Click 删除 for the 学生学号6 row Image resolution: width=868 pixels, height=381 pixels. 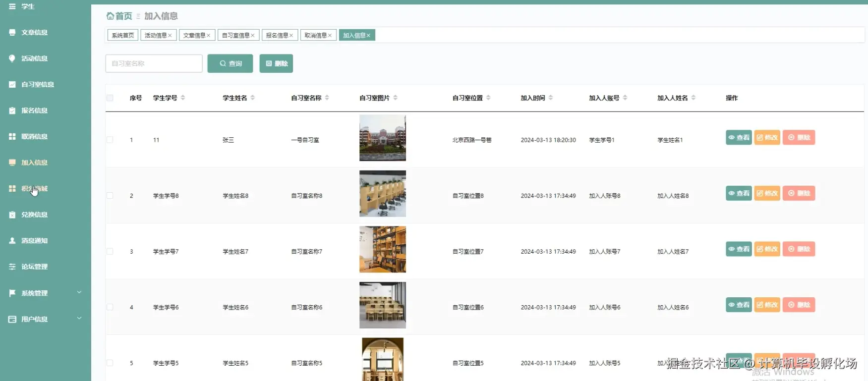tap(799, 305)
